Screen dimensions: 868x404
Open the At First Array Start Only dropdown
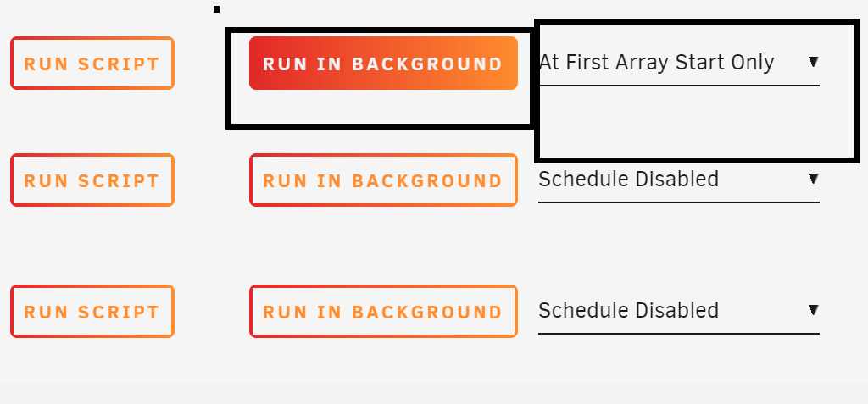[679, 63]
